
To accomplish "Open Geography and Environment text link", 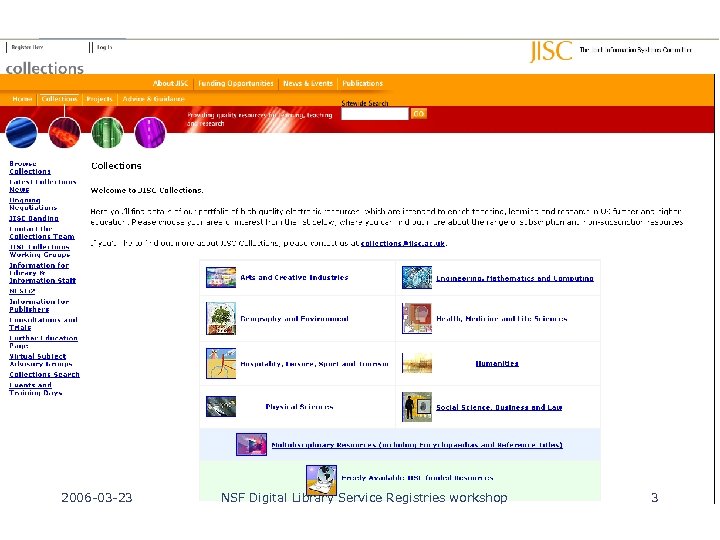I will (x=294, y=318).
